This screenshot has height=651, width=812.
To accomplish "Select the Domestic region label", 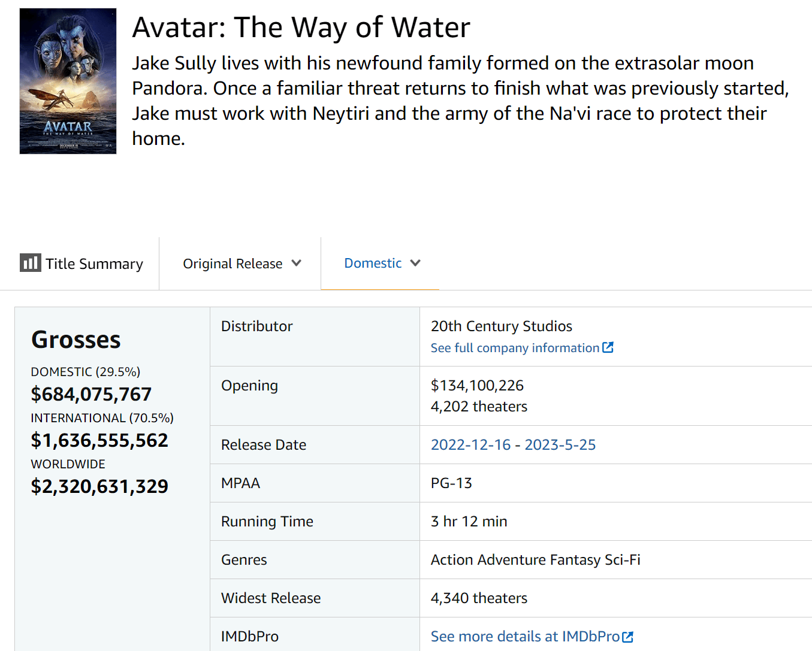I will pyautogui.click(x=373, y=263).
